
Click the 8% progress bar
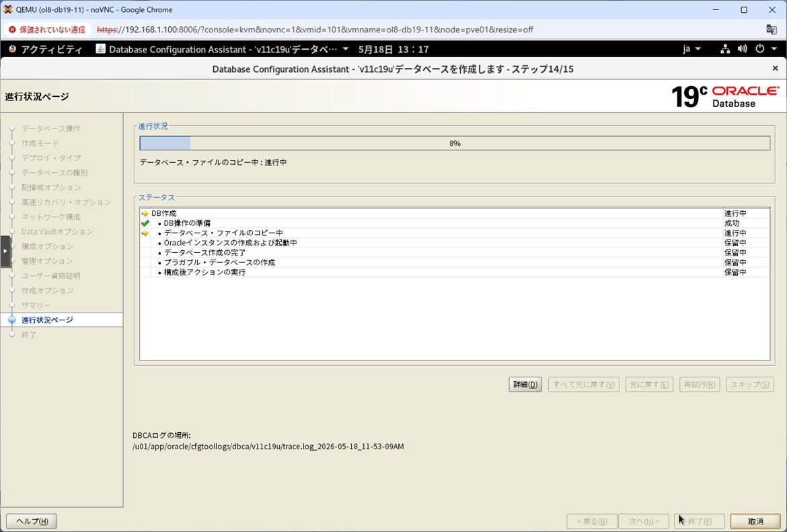[x=455, y=143]
